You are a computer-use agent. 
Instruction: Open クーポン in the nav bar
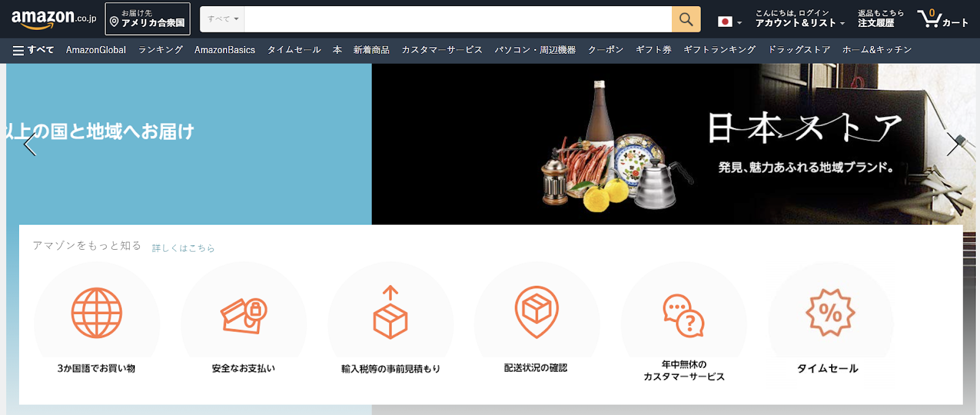[606, 50]
